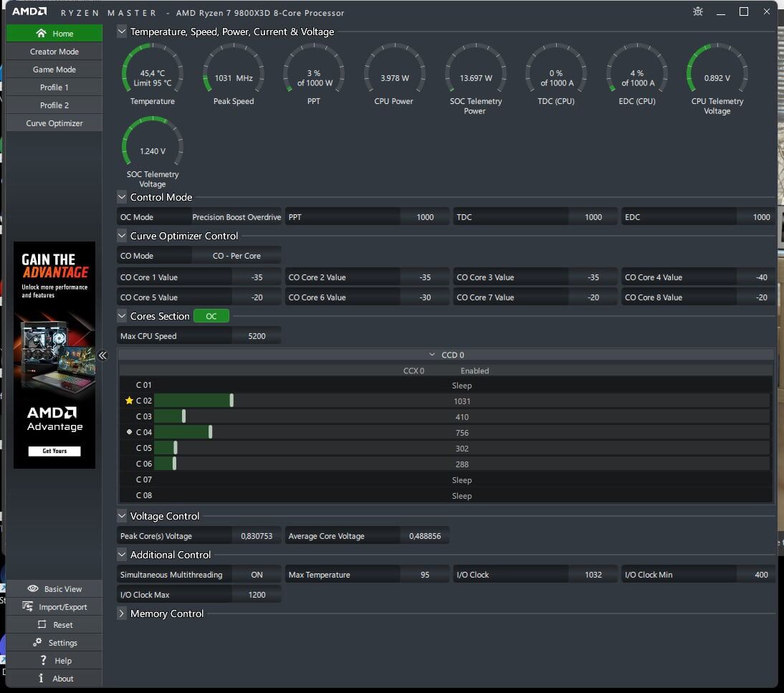Viewport: 784px width, 693px height.
Task: Click the C 05 core speed slider
Action: point(176,447)
